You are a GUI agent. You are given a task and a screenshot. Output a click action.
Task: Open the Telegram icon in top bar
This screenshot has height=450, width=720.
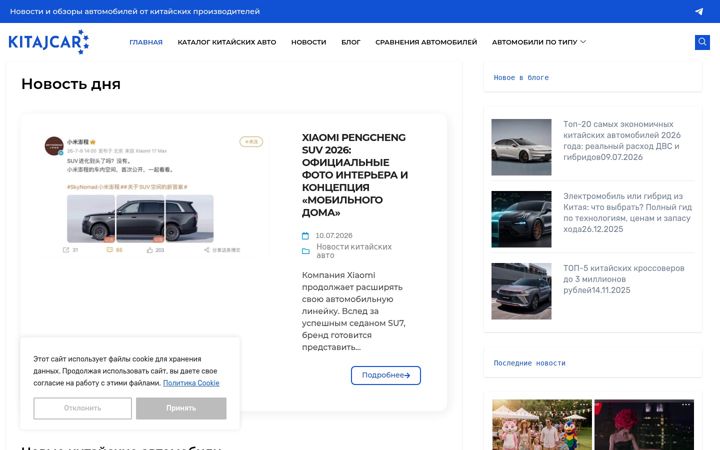[x=698, y=11]
